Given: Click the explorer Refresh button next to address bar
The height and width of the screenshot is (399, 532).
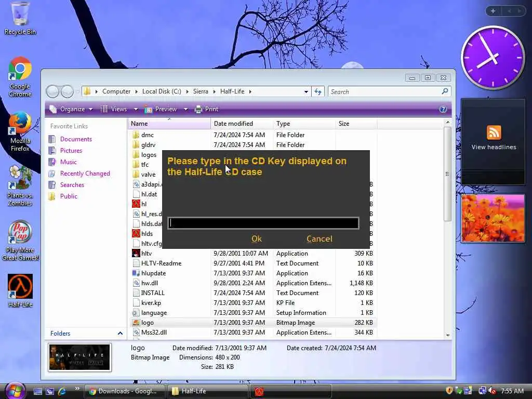Looking at the screenshot, I should coord(318,91).
